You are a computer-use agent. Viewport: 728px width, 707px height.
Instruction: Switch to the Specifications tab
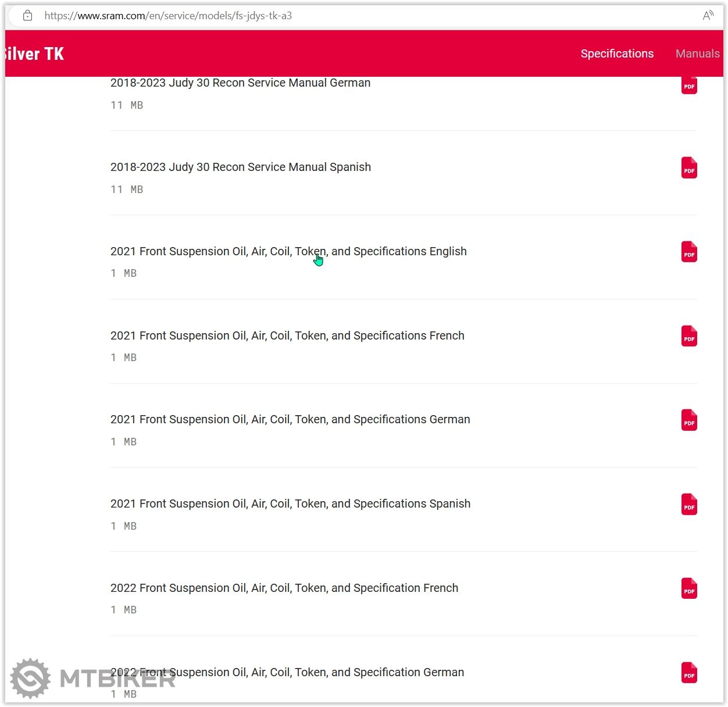point(617,53)
